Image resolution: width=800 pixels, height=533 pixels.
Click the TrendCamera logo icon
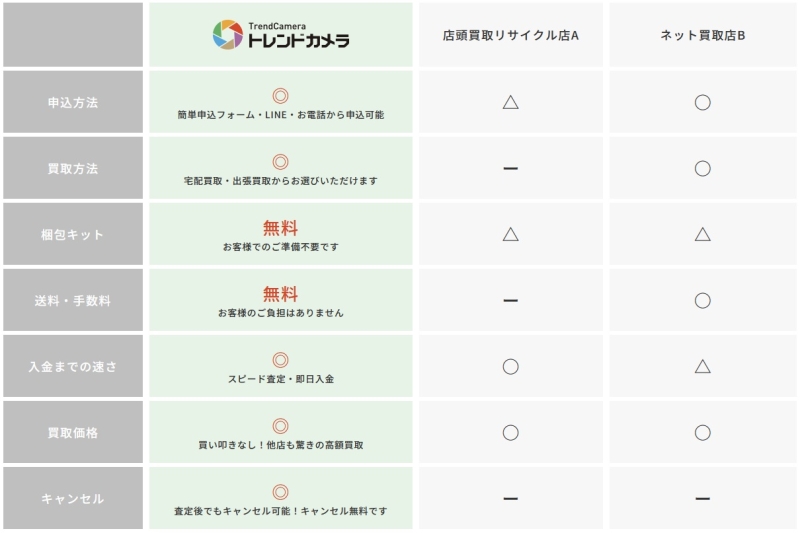[x=228, y=35]
